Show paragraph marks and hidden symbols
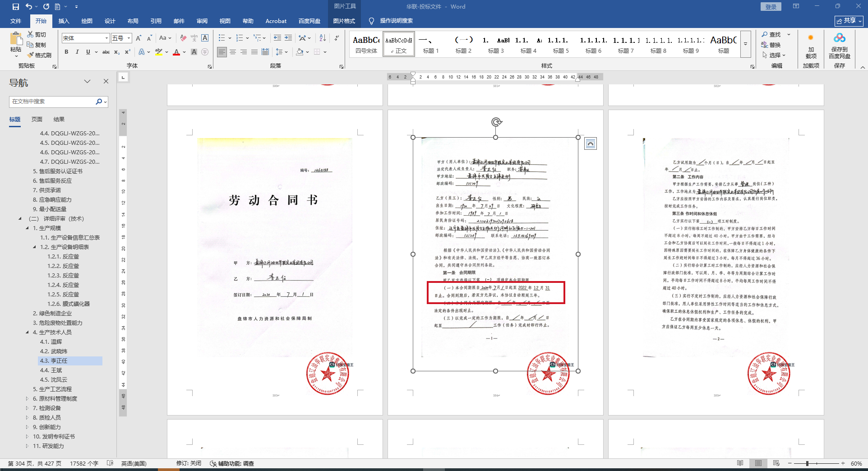The height and width of the screenshot is (471, 868). (337, 38)
